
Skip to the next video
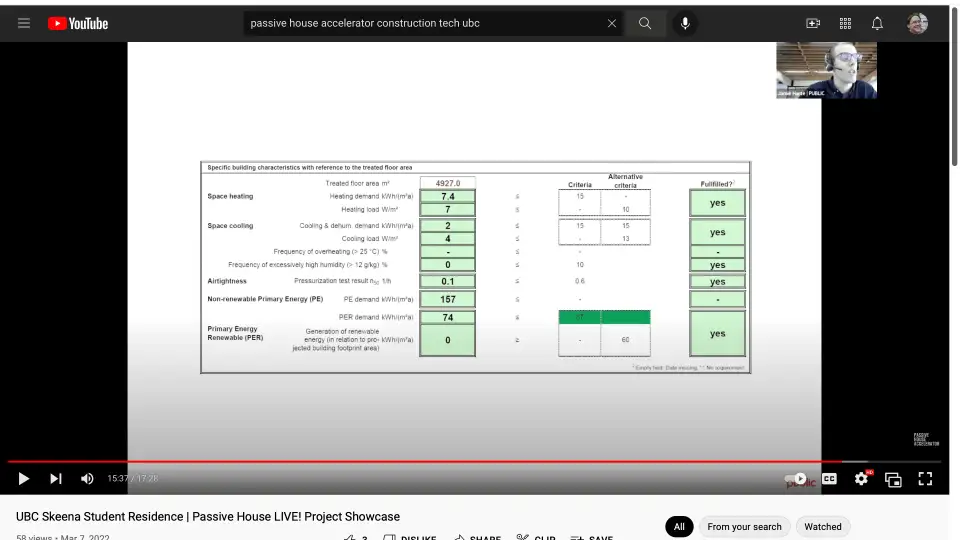(56, 479)
